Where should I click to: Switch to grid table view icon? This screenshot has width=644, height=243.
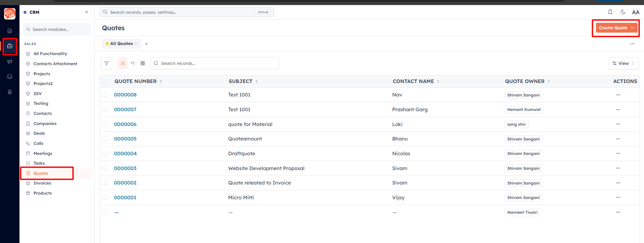point(143,63)
